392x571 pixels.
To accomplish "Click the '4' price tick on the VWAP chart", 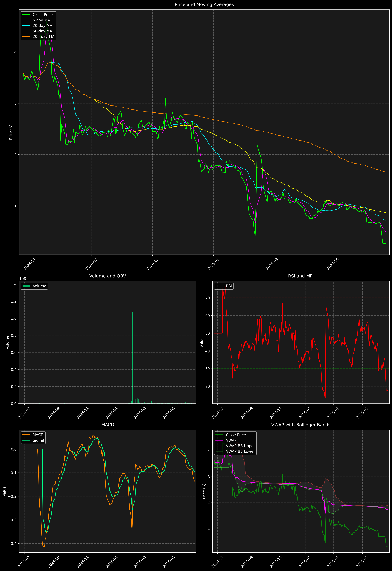I will [209, 451].
